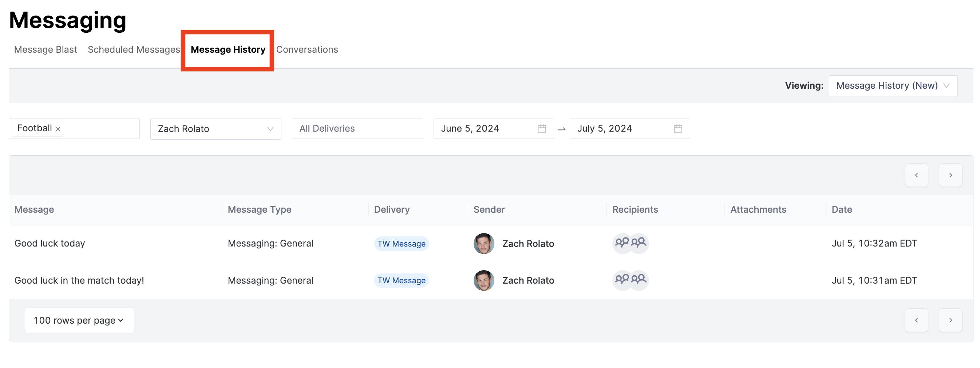Viewport: 980px width, 368px height.
Task: Open the Zach Rolato sender dropdown
Action: [x=215, y=129]
